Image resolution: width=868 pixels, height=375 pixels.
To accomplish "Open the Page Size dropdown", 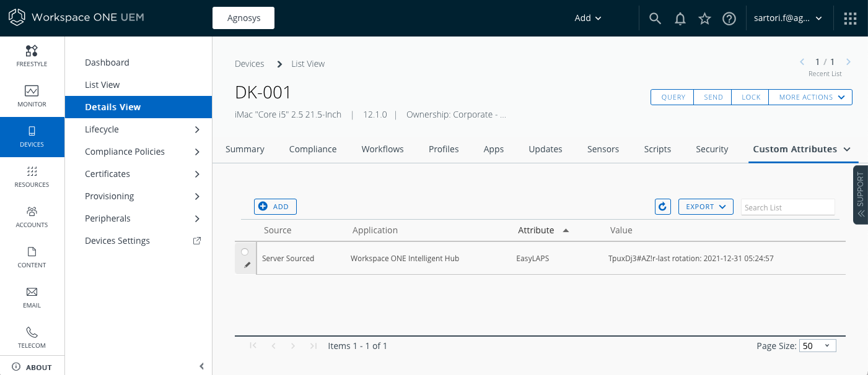I will pyautogui.click(x=818, y=346).
